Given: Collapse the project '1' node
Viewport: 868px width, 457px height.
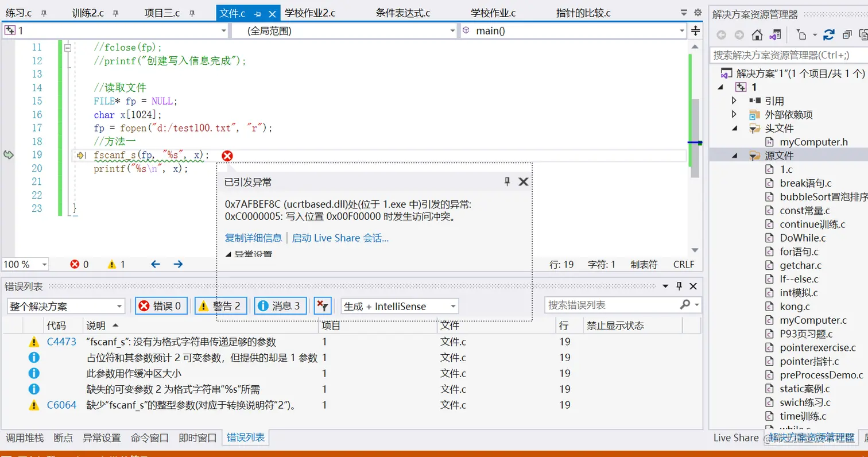Looking at the screenshot, I should pyautogui.click(x=721, y=87).
